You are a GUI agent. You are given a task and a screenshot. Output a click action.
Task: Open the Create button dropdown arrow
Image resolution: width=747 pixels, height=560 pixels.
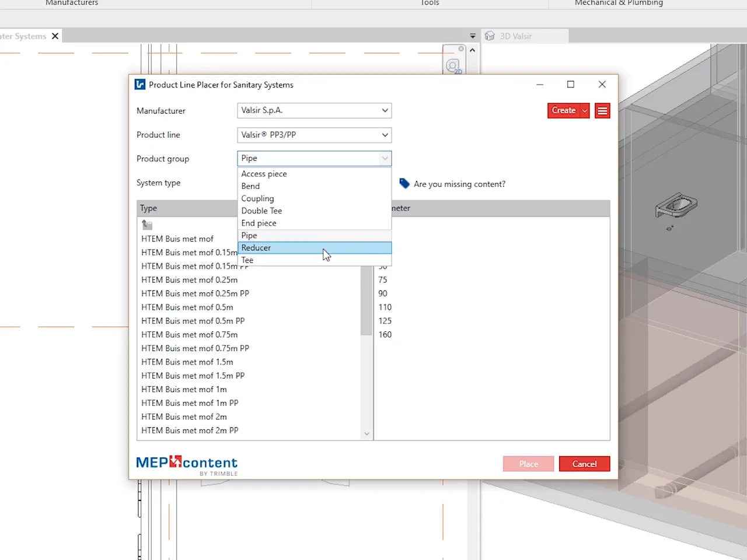point(585,111)
